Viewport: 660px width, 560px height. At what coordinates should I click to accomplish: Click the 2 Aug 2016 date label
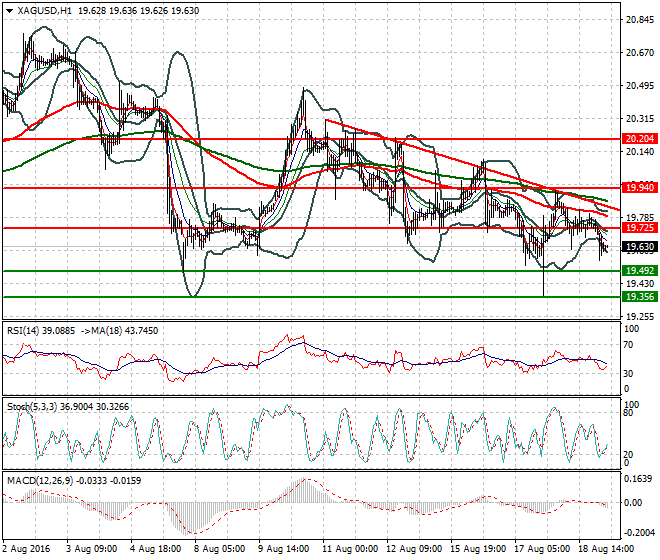click(x=26, y=549)
